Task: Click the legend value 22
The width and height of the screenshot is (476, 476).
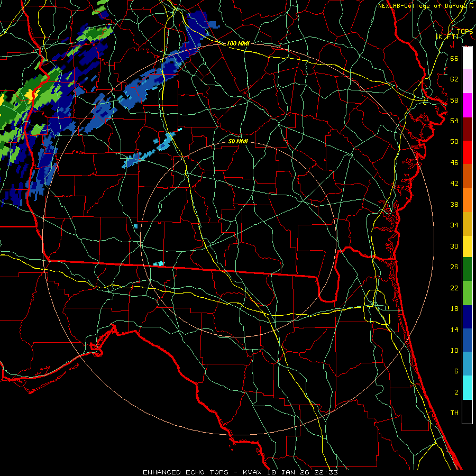Action: pyautogui.click(x=454, y=288)
